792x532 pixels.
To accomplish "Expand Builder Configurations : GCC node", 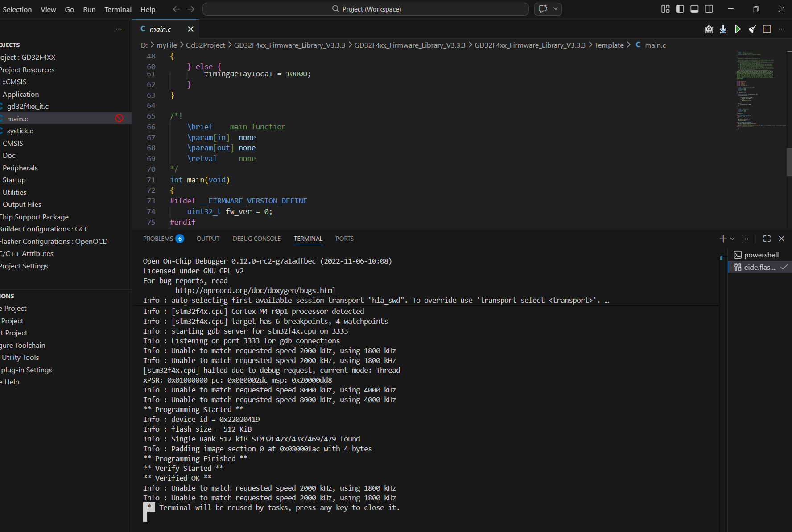I will click(45, 229).
